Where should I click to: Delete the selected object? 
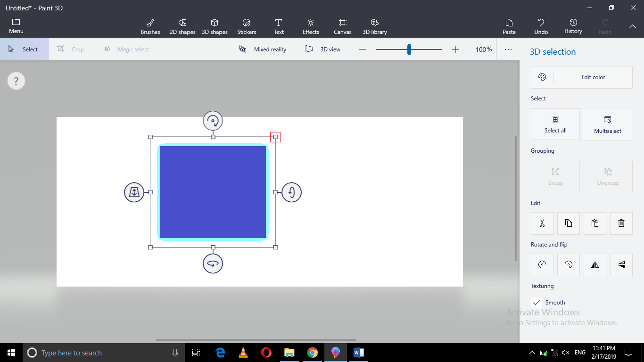point(621,223)
